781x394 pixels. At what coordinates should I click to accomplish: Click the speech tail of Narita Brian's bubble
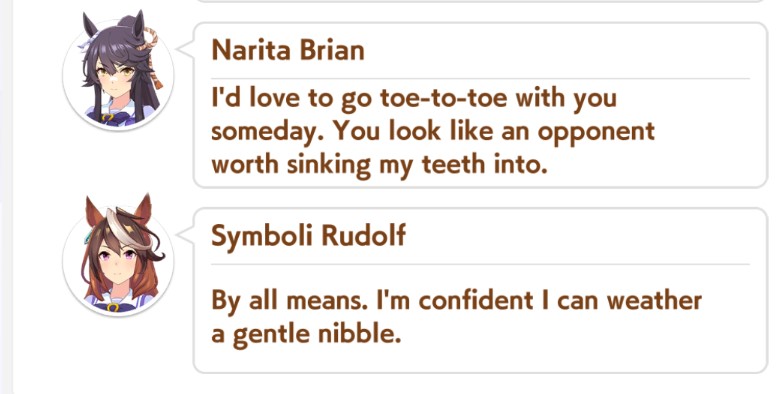pos(185,48)
